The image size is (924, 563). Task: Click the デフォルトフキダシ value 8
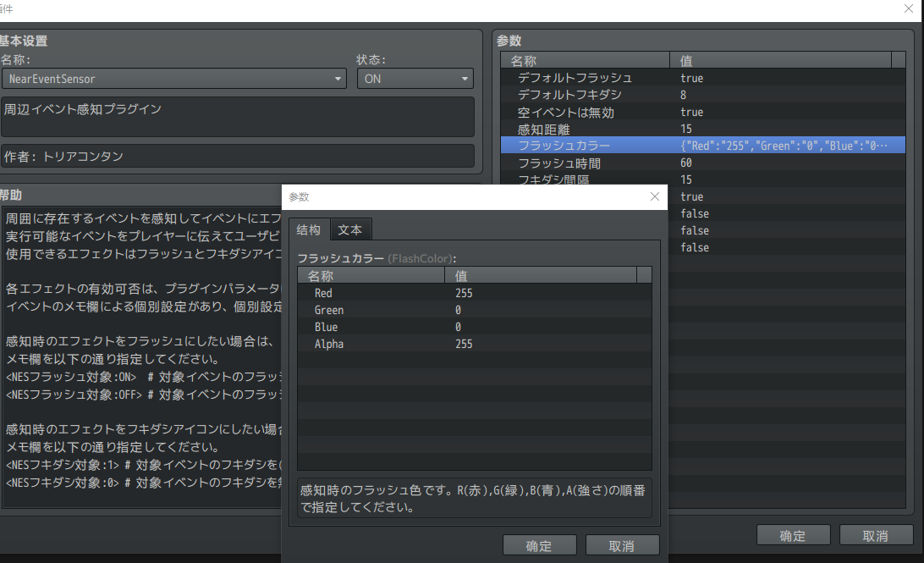click(x=683, y=95)
